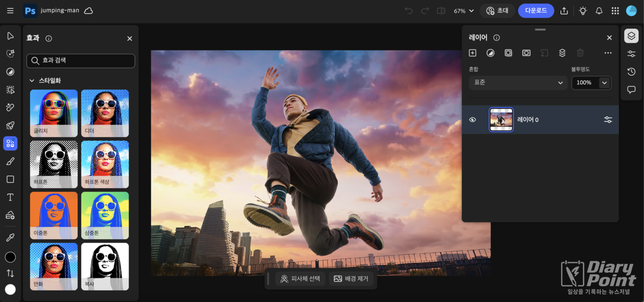Close the 효과 panel
Viewport: 644px width, 302px height.
129,39
